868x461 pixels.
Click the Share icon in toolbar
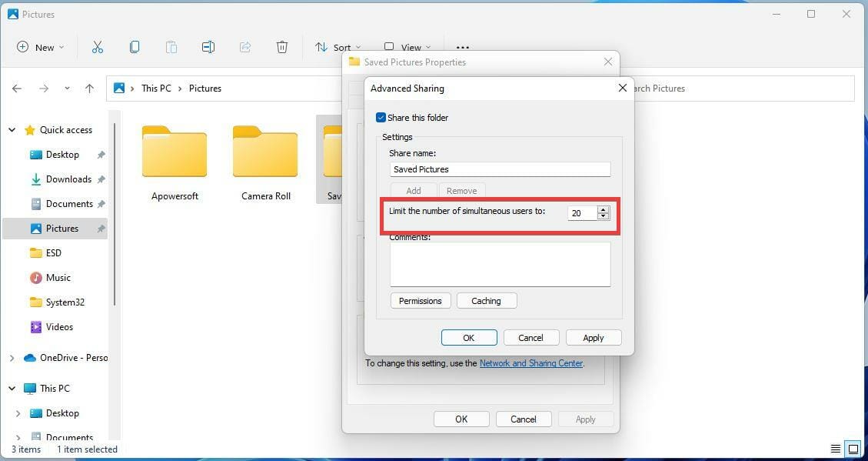click(245, 47)
